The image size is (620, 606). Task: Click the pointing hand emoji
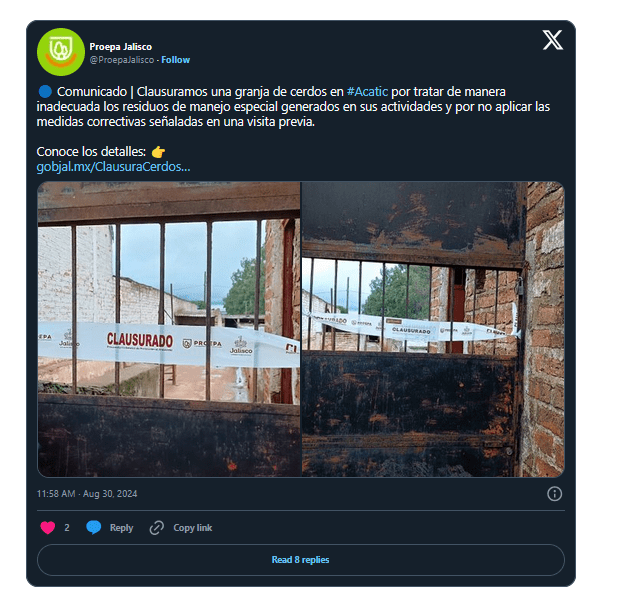[158, 151]
